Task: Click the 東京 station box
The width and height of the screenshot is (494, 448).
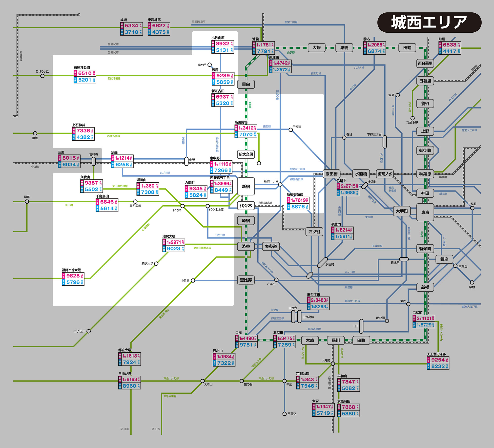Action: 425,212
